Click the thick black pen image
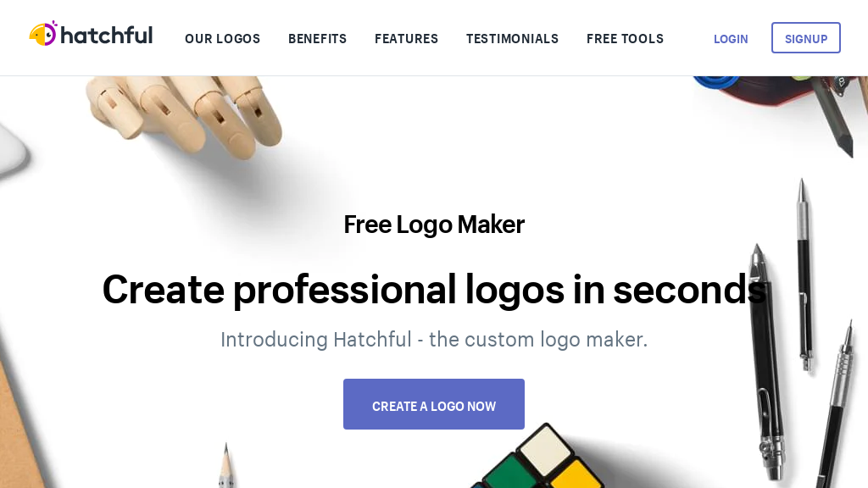868x488 pixels. [x=767, y=363]
